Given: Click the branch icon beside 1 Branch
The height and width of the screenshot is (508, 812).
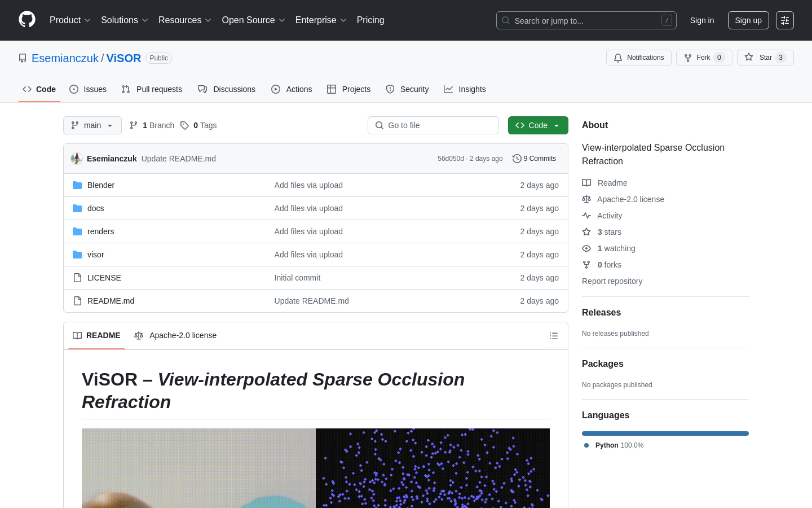Looking at the screenshot, I should pyautogui.click(x=134, y=125).
